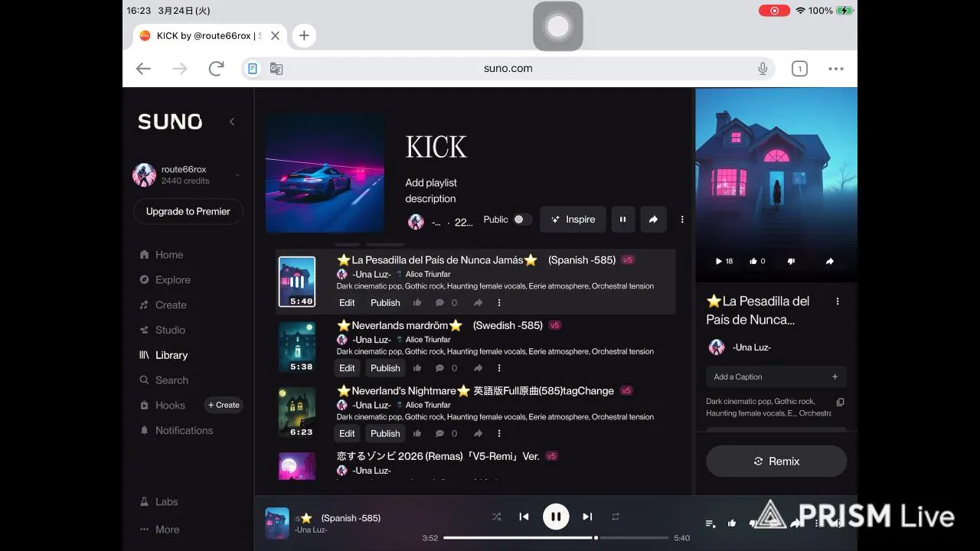The height and width of the screenshot is (551, 980).
Task: Open more options for La Pesadilla (Spanish -585) row
Action: pos(499,303)
